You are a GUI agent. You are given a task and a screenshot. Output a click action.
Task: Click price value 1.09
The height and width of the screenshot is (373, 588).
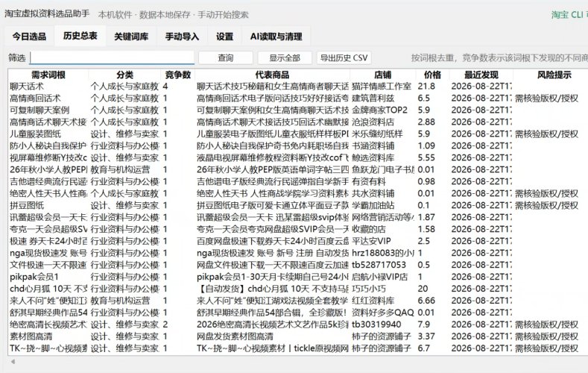pos(426,146)
